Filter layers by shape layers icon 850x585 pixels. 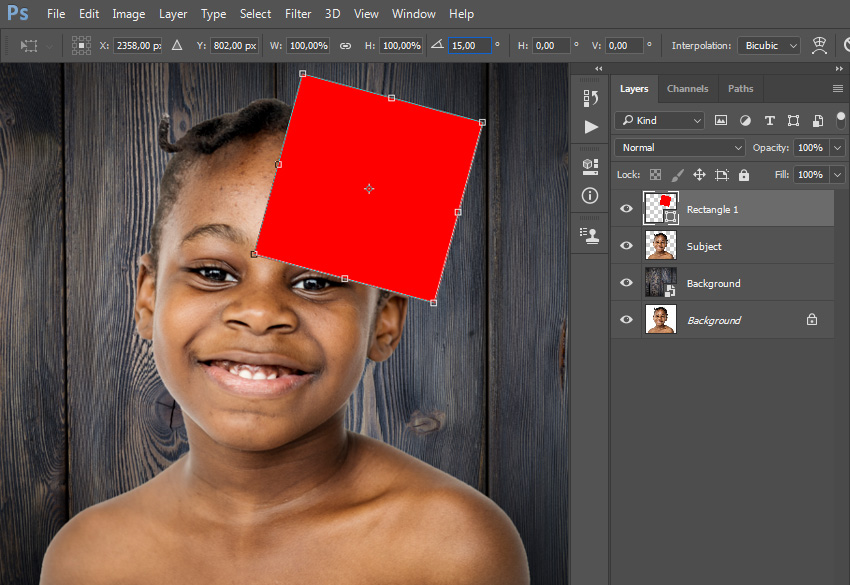coord(794,120)
